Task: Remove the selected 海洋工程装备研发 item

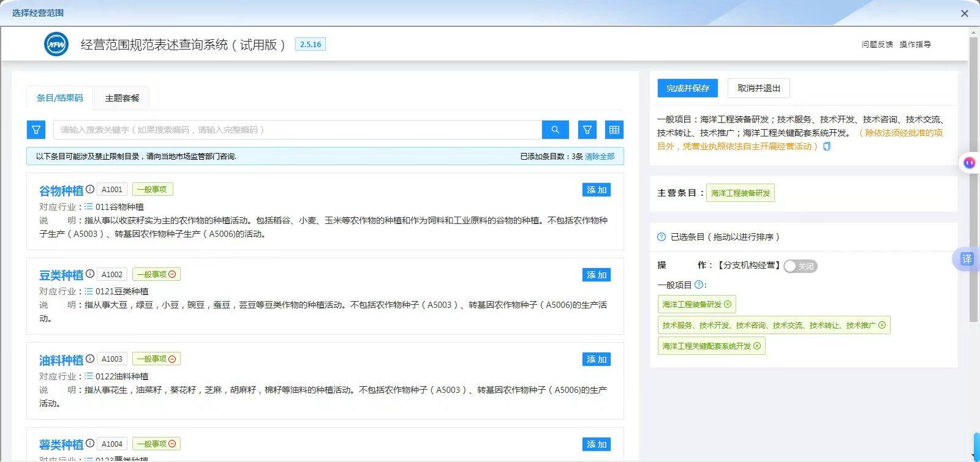Action: [x=728, y=304]
